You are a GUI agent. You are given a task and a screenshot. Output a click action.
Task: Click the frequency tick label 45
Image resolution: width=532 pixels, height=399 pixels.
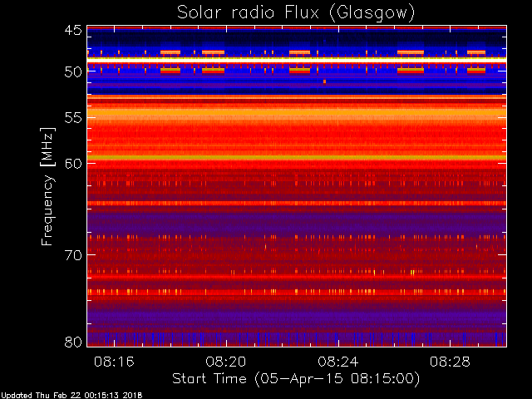point(73,31)
